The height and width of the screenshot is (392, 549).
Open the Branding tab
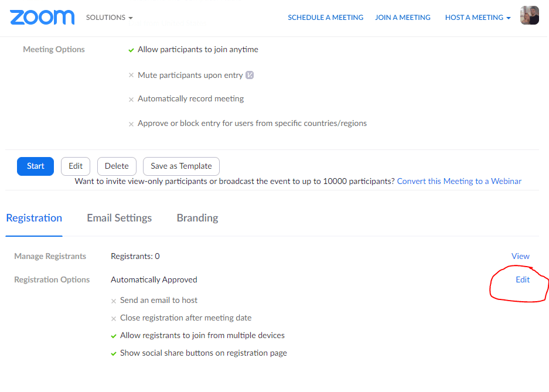point(197,217)
